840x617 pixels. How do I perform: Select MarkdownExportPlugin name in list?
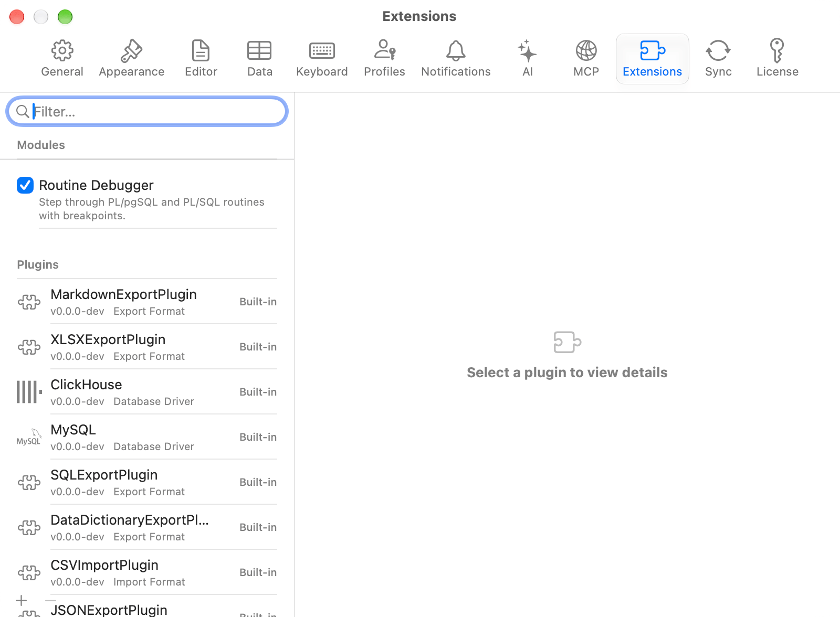[x=123, y=294]
